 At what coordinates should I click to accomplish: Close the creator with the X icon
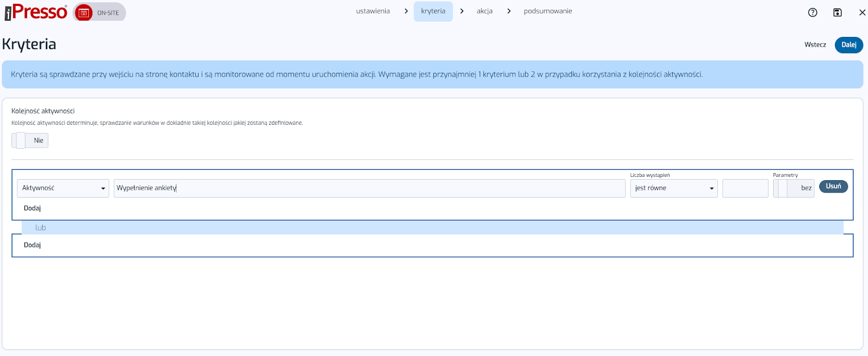pos(862,12)
